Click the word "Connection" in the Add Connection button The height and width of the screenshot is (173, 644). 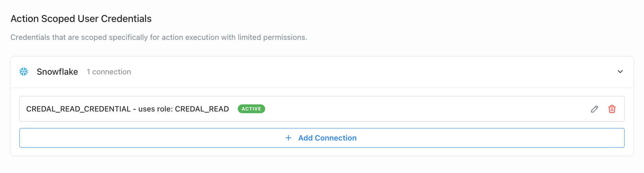(x=336, y=138)
